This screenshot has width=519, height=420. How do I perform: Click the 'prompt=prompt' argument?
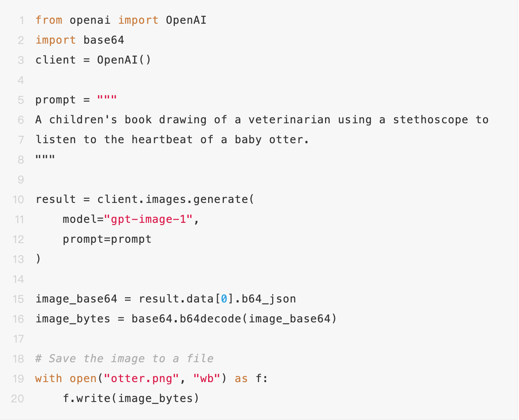[x=107, y=239]
